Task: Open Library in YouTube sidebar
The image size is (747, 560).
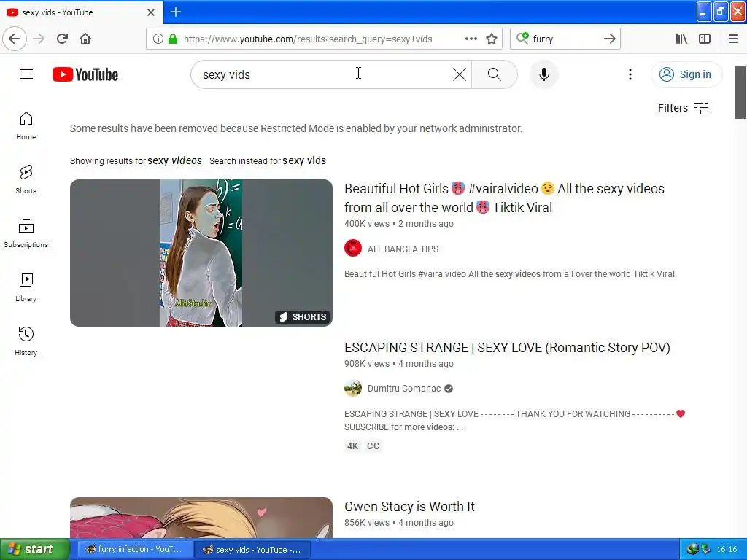Action: (x=26, y=287)
